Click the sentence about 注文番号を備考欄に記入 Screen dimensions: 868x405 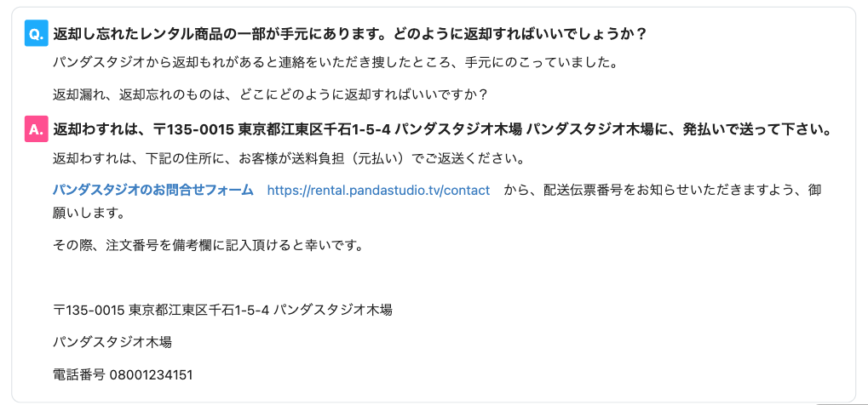208,245
